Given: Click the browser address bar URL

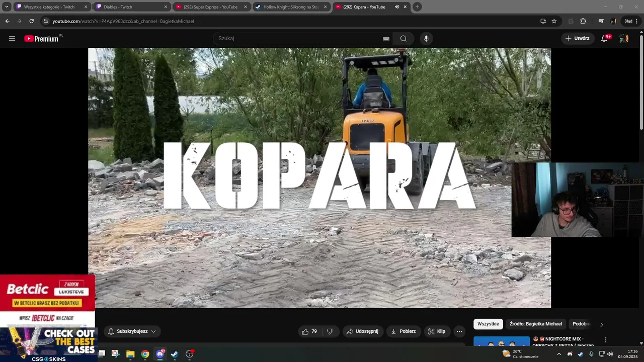Looking at the screenshot, I should 123,21.
